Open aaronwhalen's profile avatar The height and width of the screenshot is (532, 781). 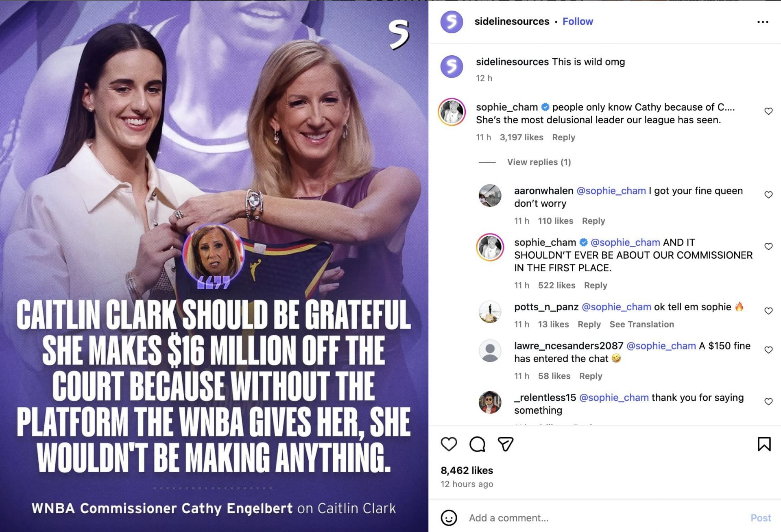click(x=490, y=195)
